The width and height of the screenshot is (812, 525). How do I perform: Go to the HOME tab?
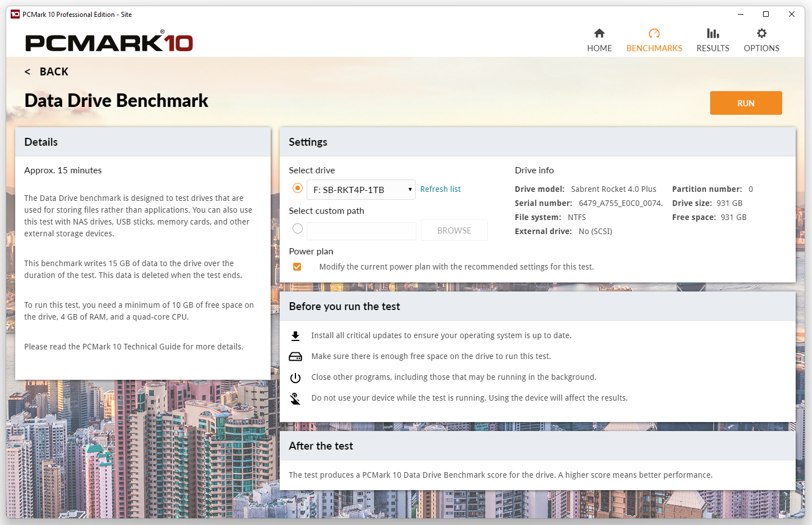coord(599,48)
